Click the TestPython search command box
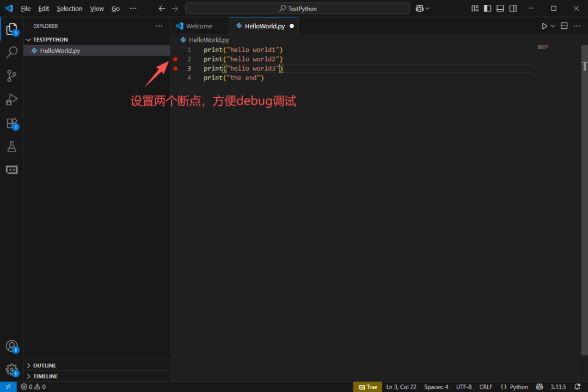The width and height of the screenshot is (588, 392). (297, 8)
